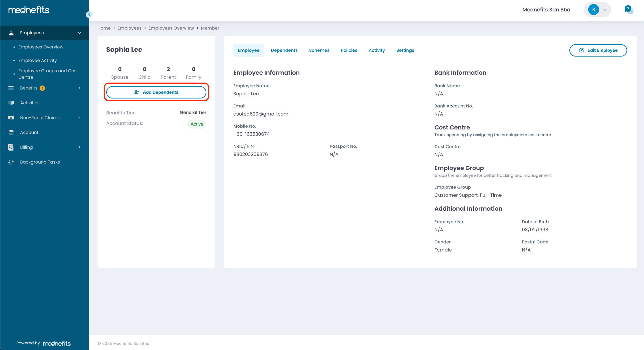Click the R user avatar
The height and width of the screenshot is (350, 644).
click(593, 10)
